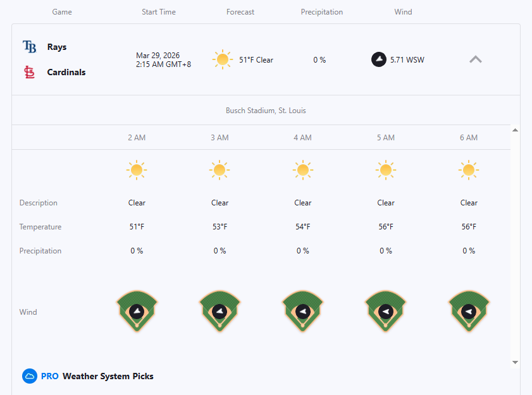Image resolution: width=532 pixels, height=395 pixels.
Task: Click the 4 AM sunny weather icon
Action: 303,170
